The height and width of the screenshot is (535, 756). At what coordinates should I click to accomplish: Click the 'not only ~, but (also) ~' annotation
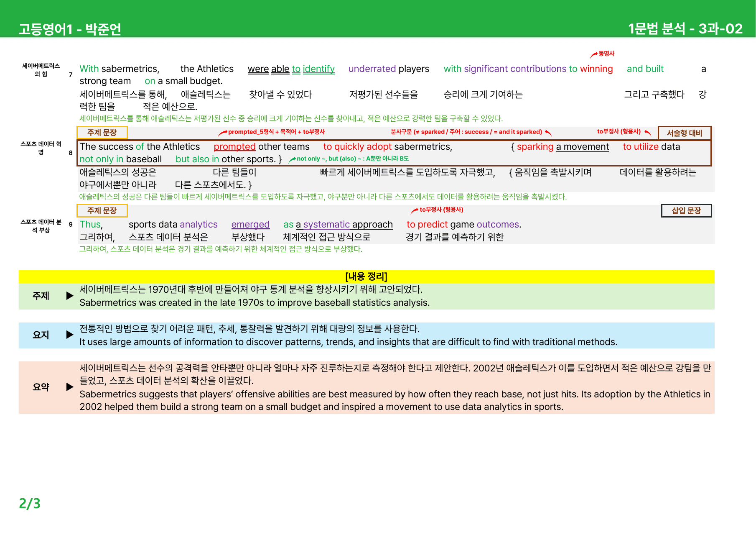click(x=353, y=159)
